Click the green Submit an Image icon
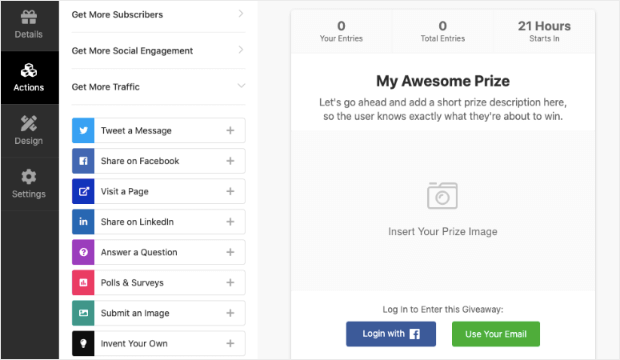620x360 pixels. point(83,313)
